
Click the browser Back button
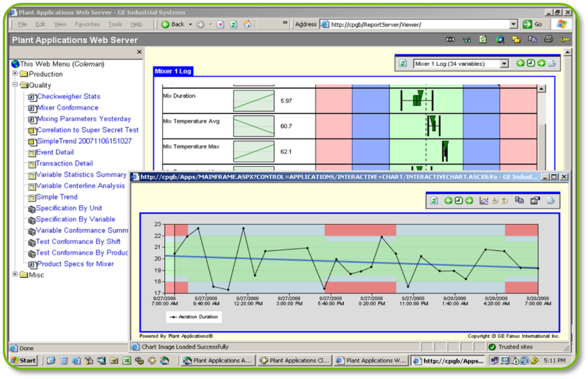click(x=173, y=24)
